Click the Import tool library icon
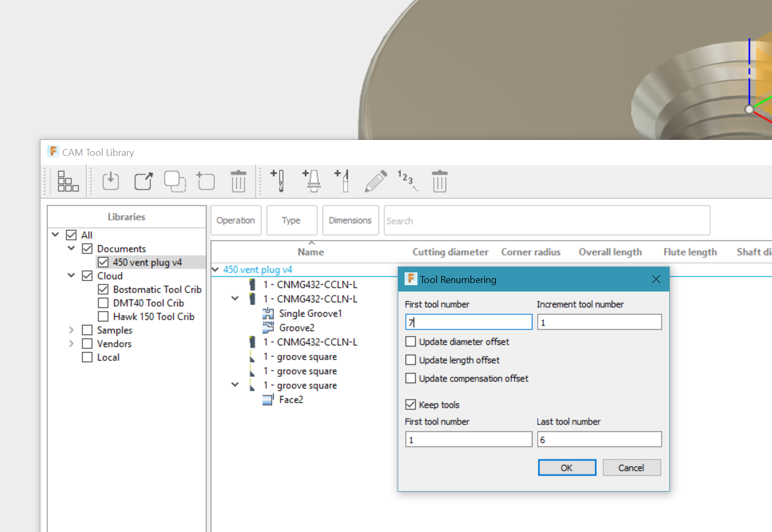772x532 pixels. [111, 181]
